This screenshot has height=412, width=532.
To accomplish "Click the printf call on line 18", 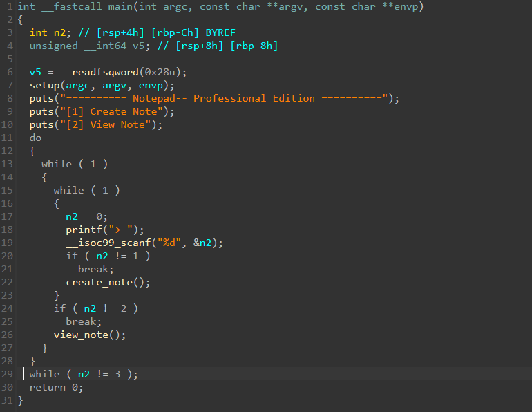I will tap(84, 230).
